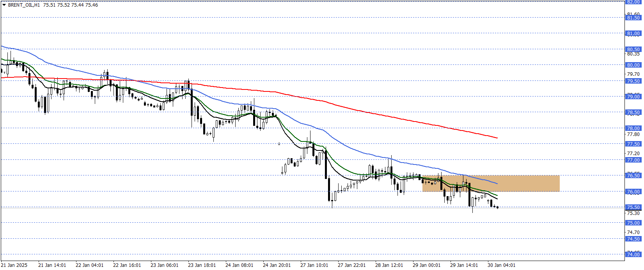The width and height of the screenshot is (644, 270).
Task: Click the 76.50 price level label
Action: (633, 176)
